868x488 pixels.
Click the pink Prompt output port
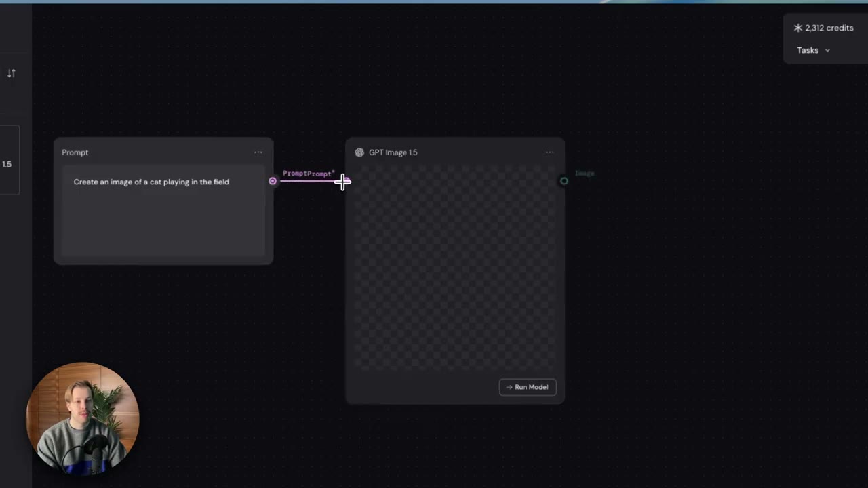point(273,181)
